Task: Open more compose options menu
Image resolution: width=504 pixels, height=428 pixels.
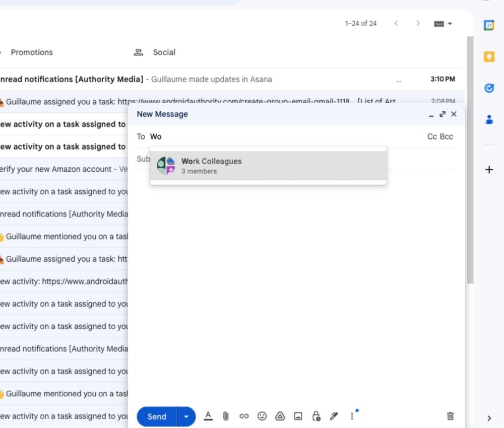Action: pyautogui.click(x=352, y=416)
